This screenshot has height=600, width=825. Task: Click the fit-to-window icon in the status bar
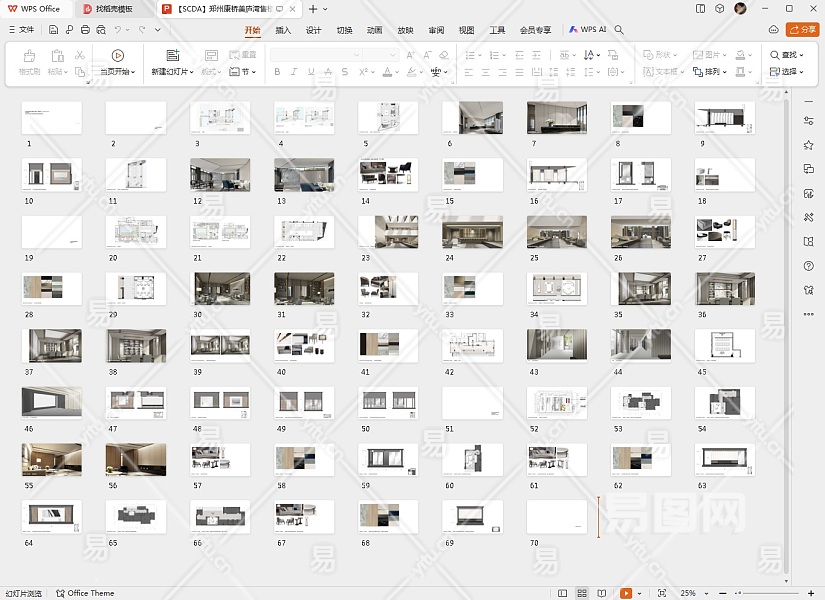[x=661, y=593]
